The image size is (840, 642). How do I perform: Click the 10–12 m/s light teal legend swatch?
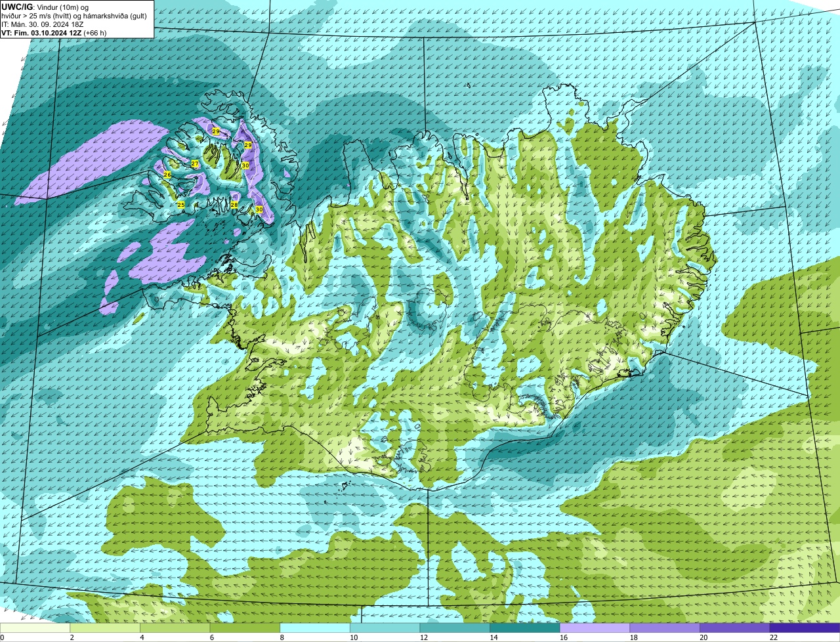click(x=385, y=628)
